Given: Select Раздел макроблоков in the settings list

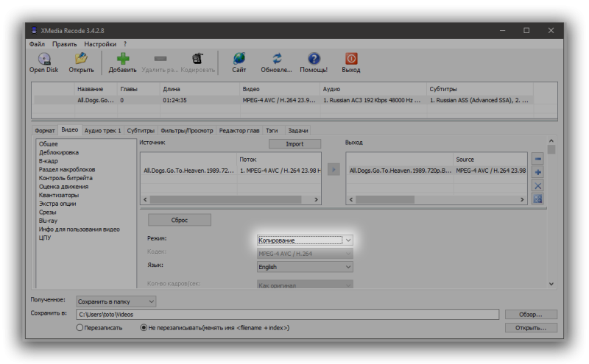Looking at the screenshot, I should (x=67, y=170).
